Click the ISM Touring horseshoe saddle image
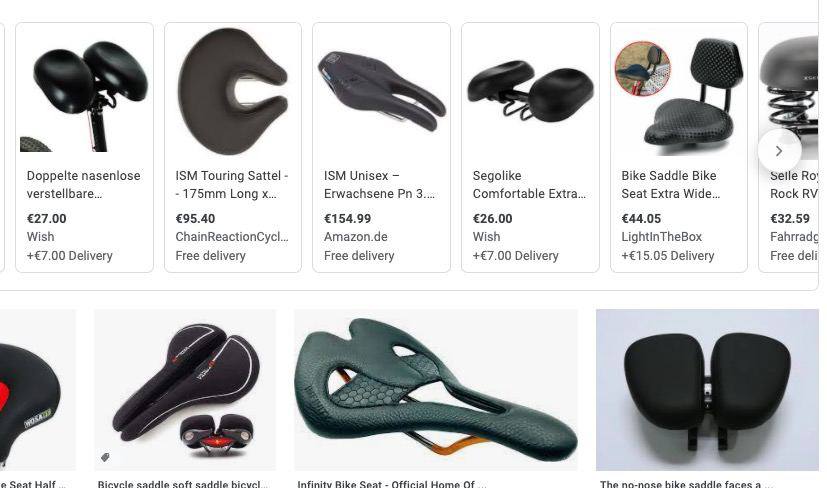Screen dimensions: 827x488 233,91
